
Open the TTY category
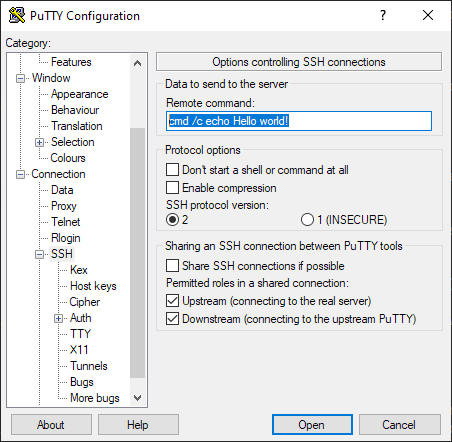pyautogui.click(x=80, y=334)
